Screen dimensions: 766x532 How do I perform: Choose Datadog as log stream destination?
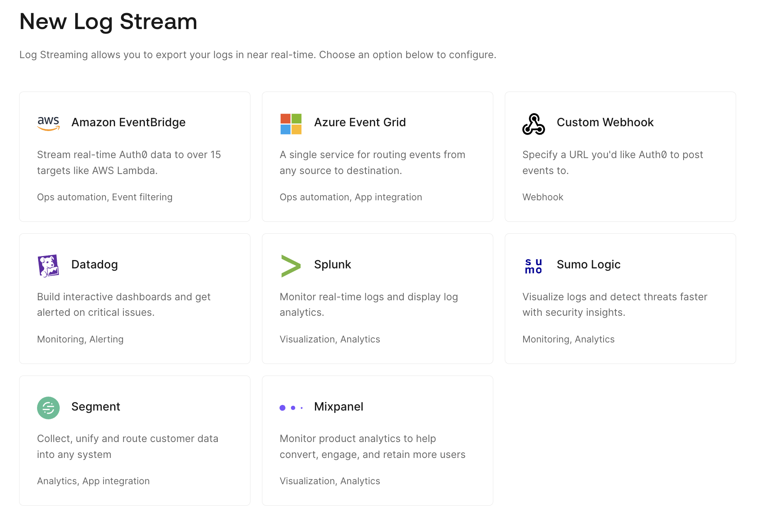[135, 299]
